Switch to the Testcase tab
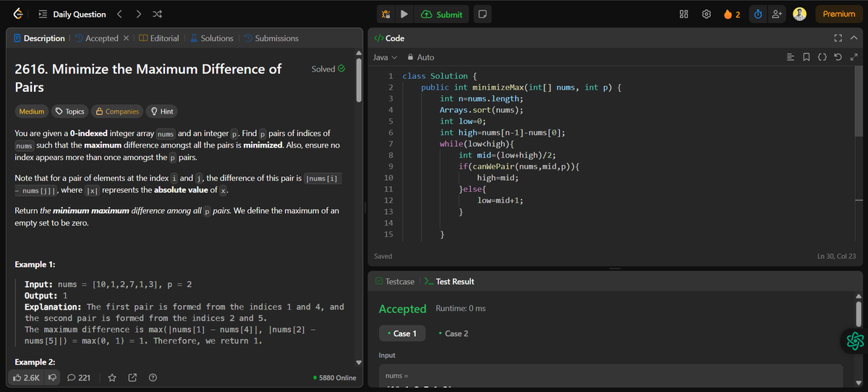This screenshot has width=868, height=392. point(395,281)
